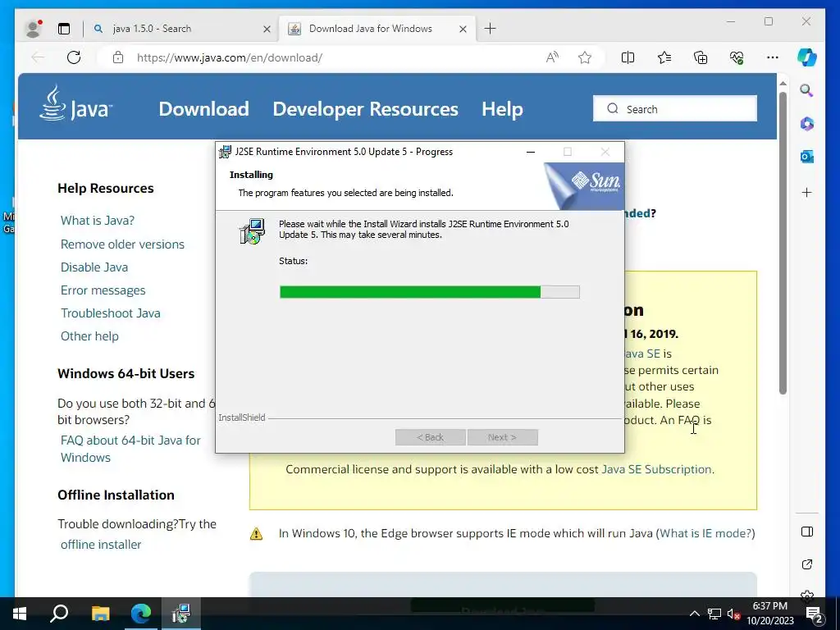Click the Read aloud icon in address bar
Screen dimensions: 840x630
pyautogui.click(x=552, y=57)
